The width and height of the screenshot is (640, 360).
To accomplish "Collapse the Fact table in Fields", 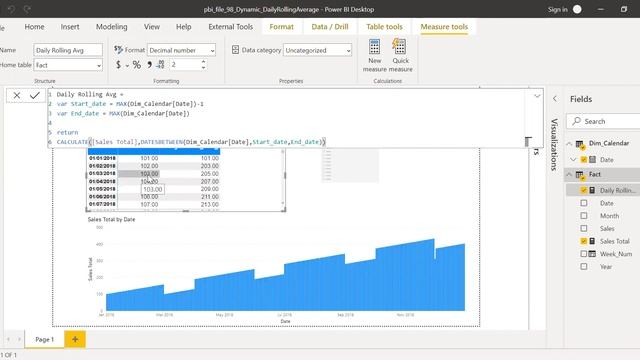I will 569,174.
